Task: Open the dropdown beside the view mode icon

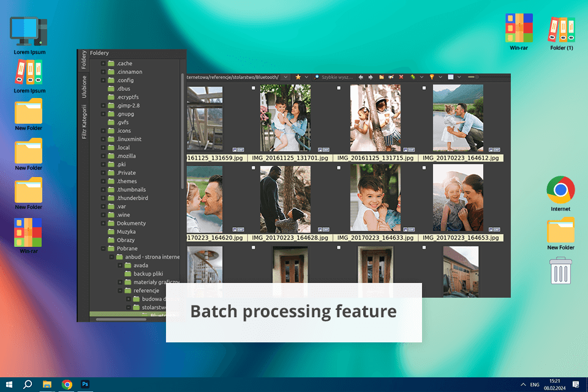Action: click(459, 77)
